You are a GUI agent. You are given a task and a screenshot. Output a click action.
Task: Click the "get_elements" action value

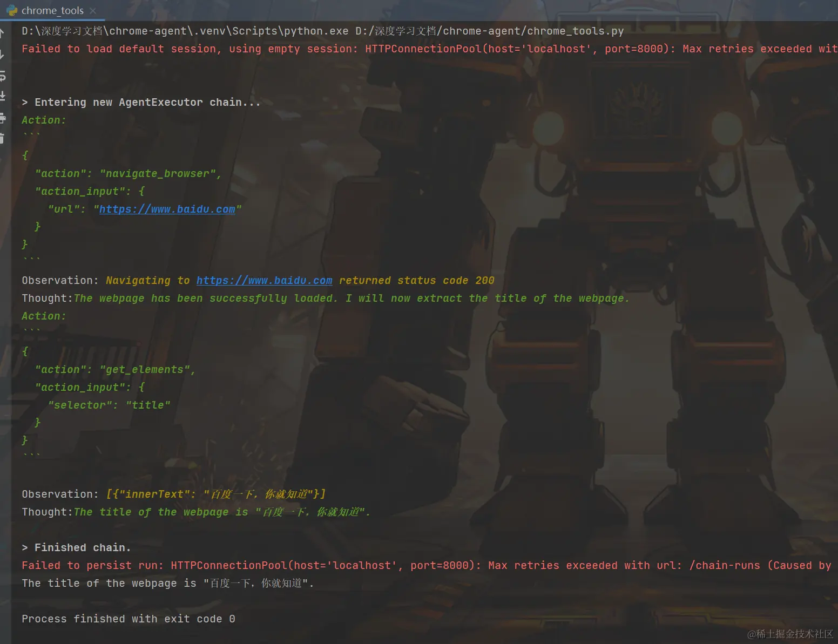coord(145,369)
